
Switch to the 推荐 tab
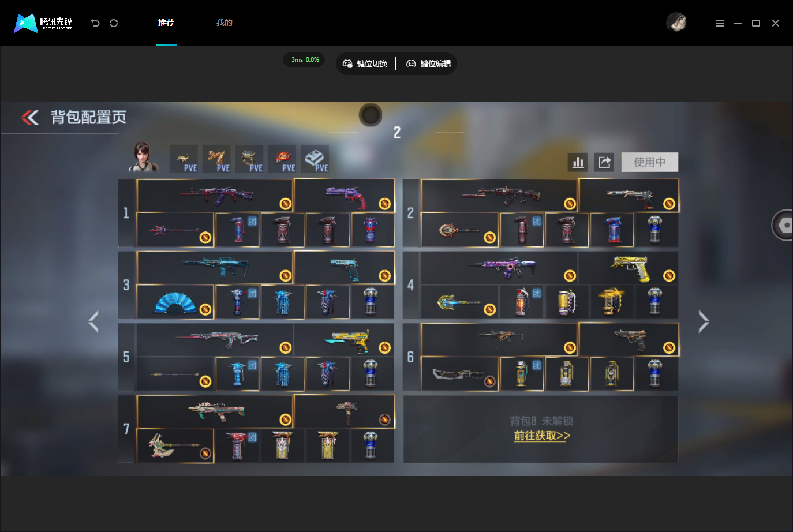pos(166,23)
